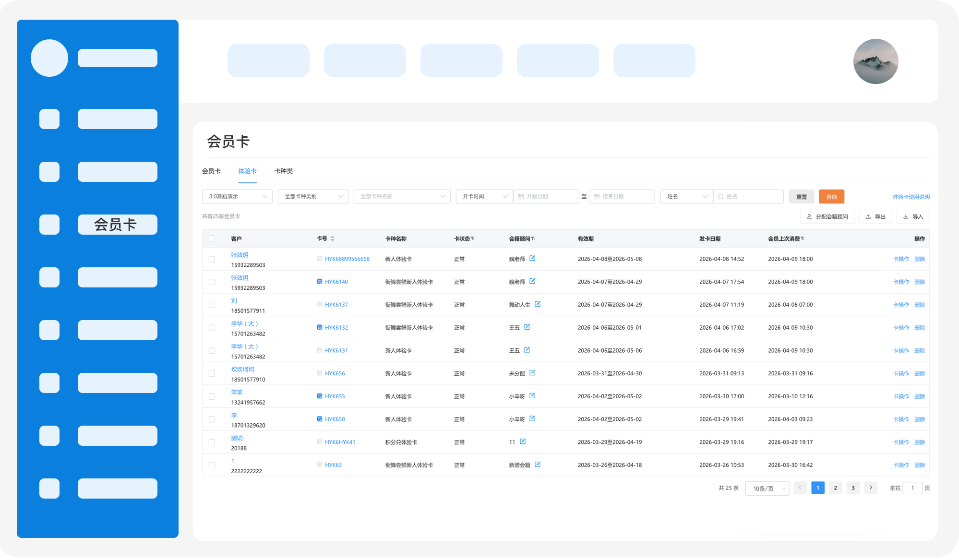
Task: Edit the 未分配 advisor for card HYK656
Action: point(532,373)
